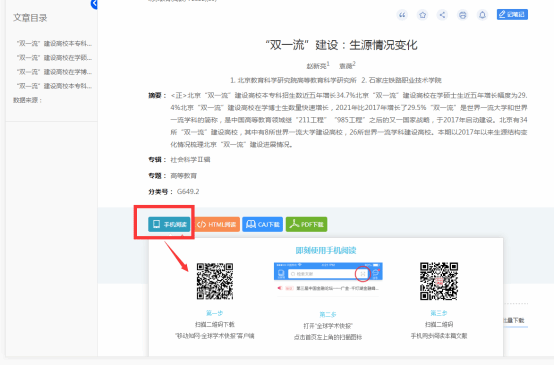Open the HTML阅读 button
The image size is (554, 365).
tap(217, 224)
